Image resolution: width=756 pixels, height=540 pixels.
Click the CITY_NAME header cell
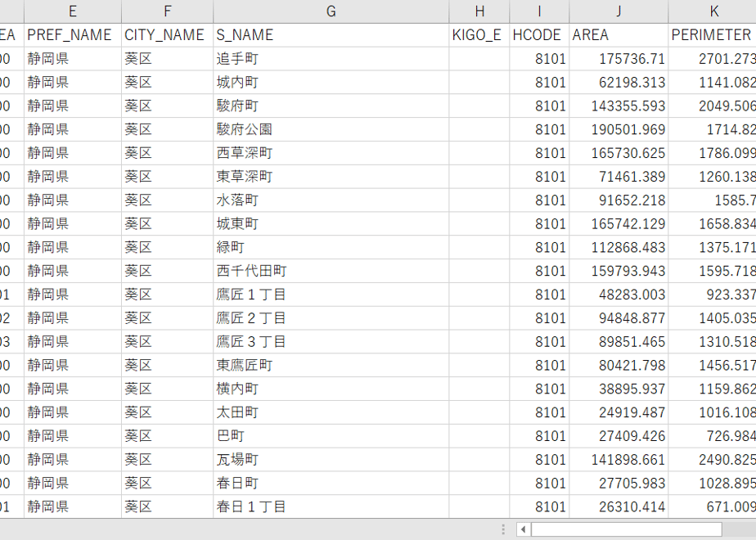(x=167, y=34)
